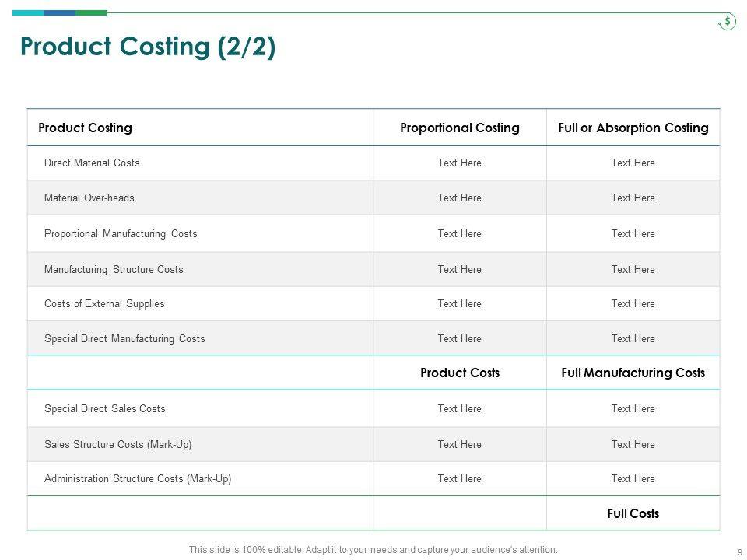
Task: Click the Material Over-heads row label
Action: coord(89,198)
